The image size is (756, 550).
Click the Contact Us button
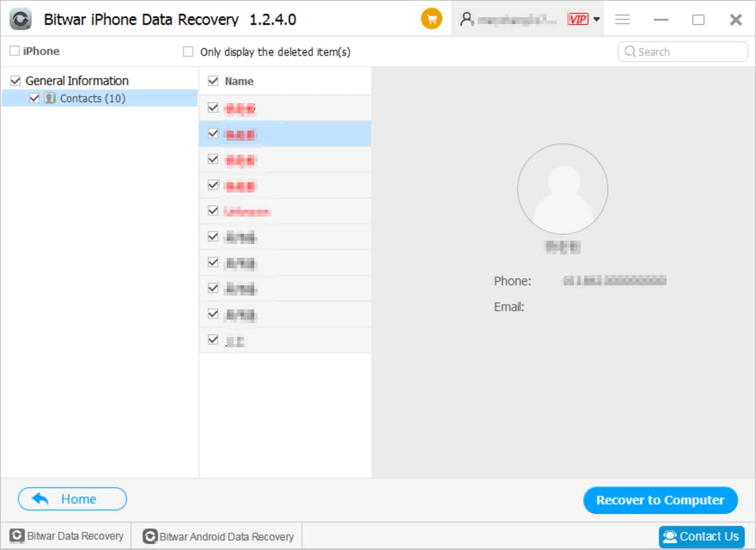[702, 537]
